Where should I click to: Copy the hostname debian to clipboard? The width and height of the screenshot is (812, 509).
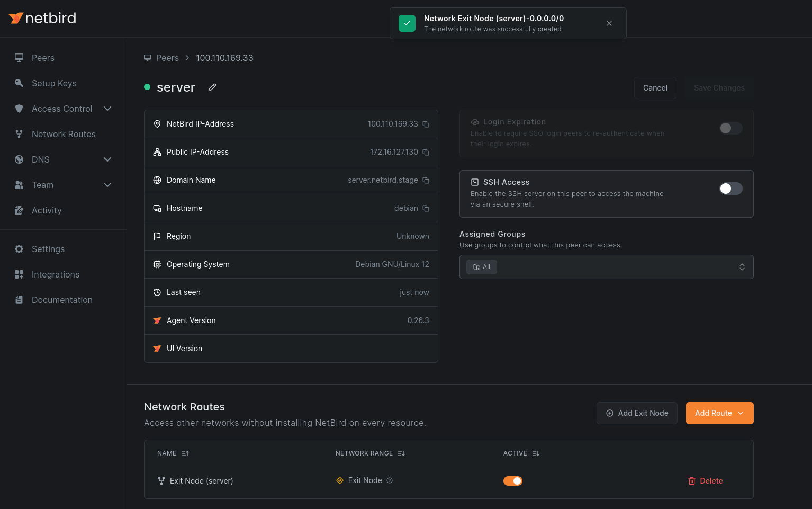[x=426, y=208]
